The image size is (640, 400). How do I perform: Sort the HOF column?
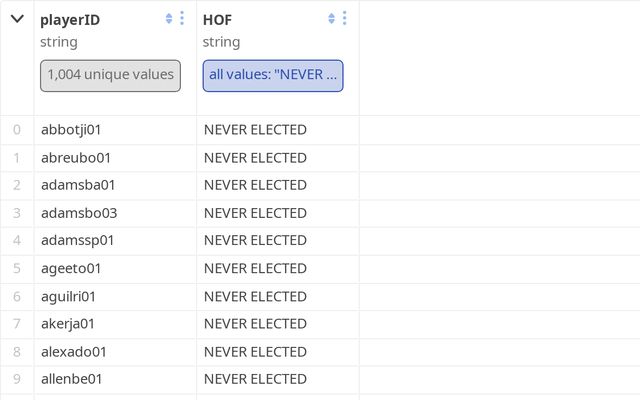332,18
